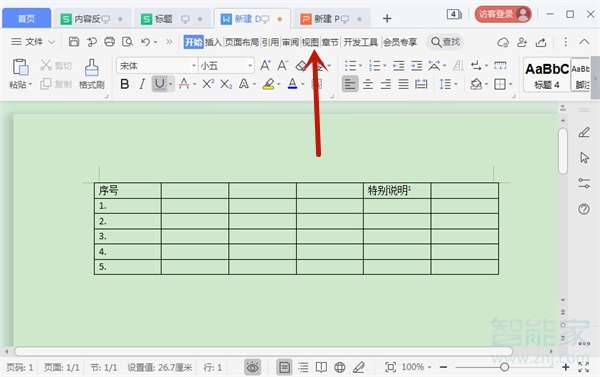Switch to reading mode book icon

click(321, 367)
